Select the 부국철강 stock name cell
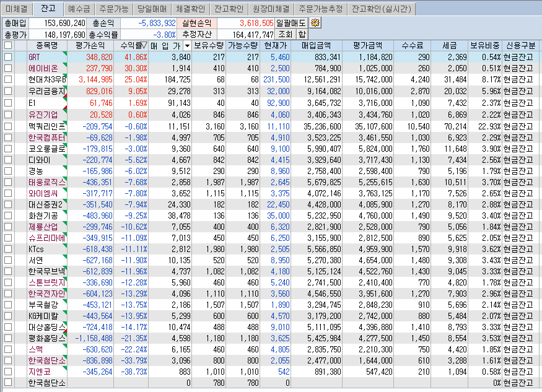542x392 pixels. [x=47, y=305]
